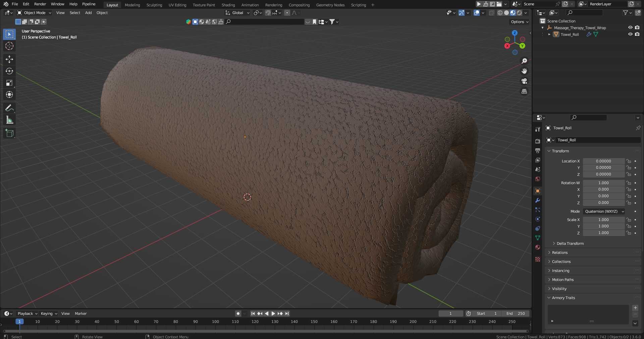Select the Measure tool
This screenshot has height=339, width=644.
pyautogui.click(x=9, y=120)
